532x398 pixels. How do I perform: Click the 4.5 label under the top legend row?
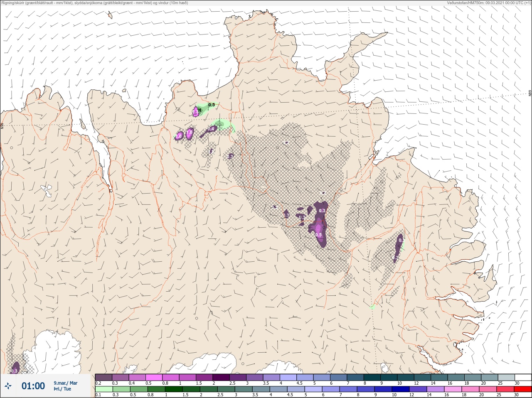click(x=299, y=383)
